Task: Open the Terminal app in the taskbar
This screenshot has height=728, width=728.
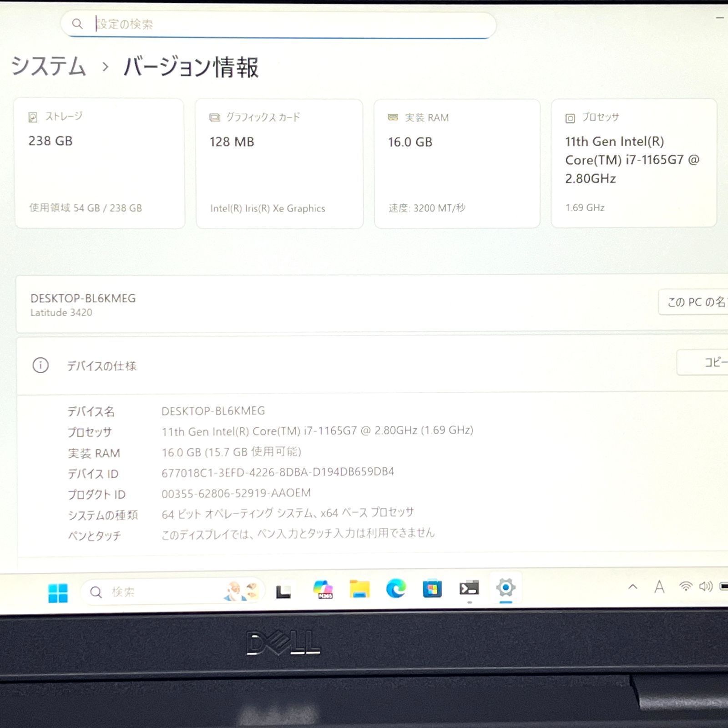Action: click(469, 588)
